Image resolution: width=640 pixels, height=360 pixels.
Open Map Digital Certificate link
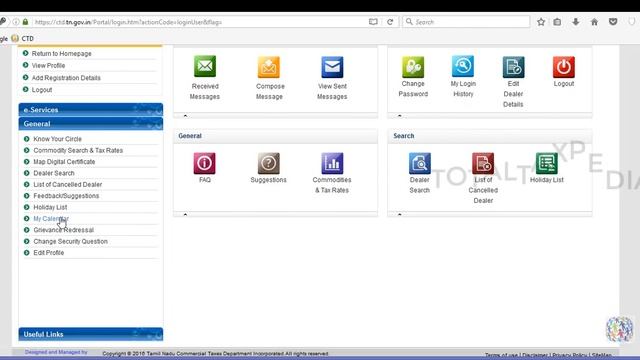[64, 162]
